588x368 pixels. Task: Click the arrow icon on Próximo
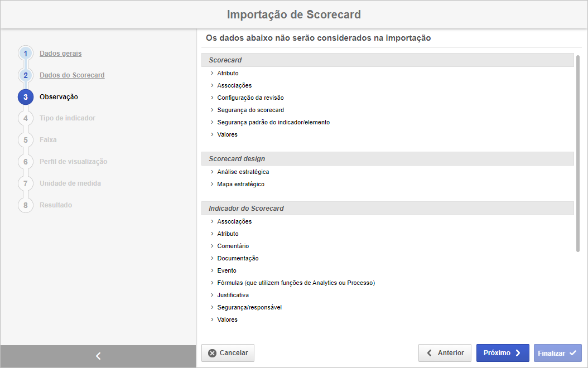tap(518, 353)
